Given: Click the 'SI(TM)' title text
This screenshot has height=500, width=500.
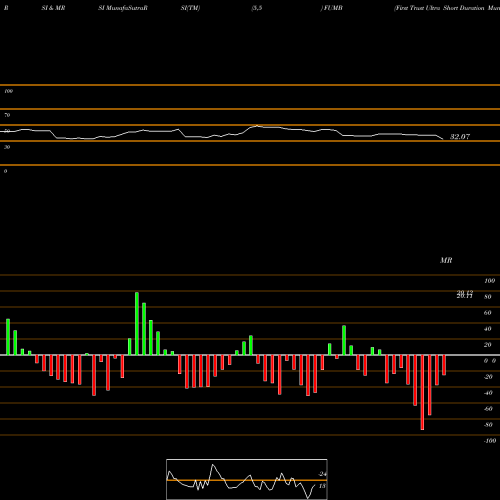Looking at the screenshot, I should point(190,8).
